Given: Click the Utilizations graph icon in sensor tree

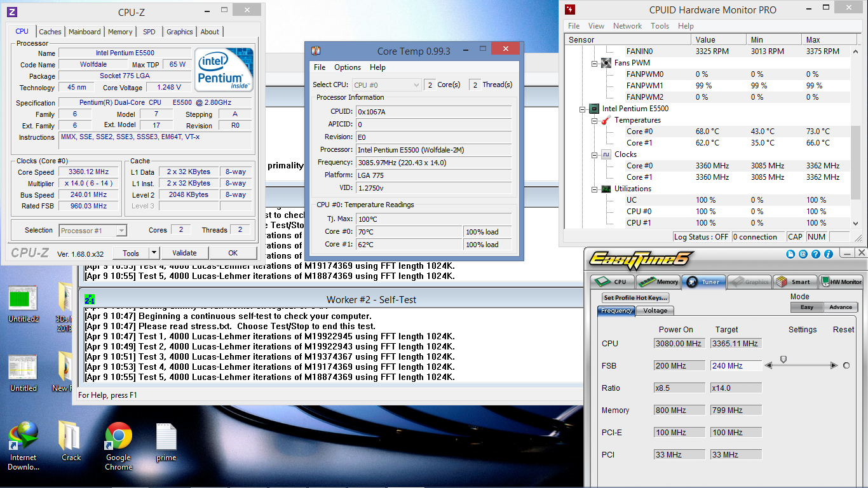Looking at the screenshot, I should pyautogui.click(x=606, y=189).
